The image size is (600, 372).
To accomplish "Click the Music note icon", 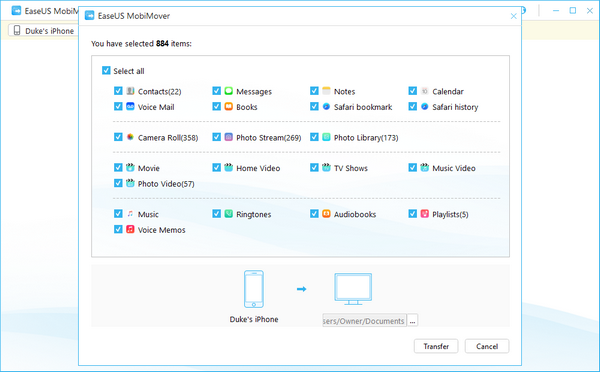I will point(130,214).
